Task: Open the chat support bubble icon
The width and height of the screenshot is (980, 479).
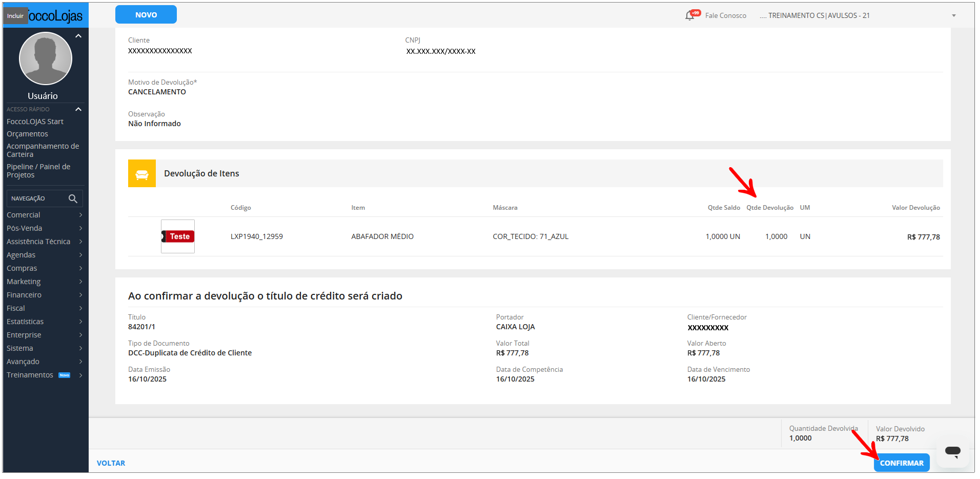Action: click(x=952, y=452)
